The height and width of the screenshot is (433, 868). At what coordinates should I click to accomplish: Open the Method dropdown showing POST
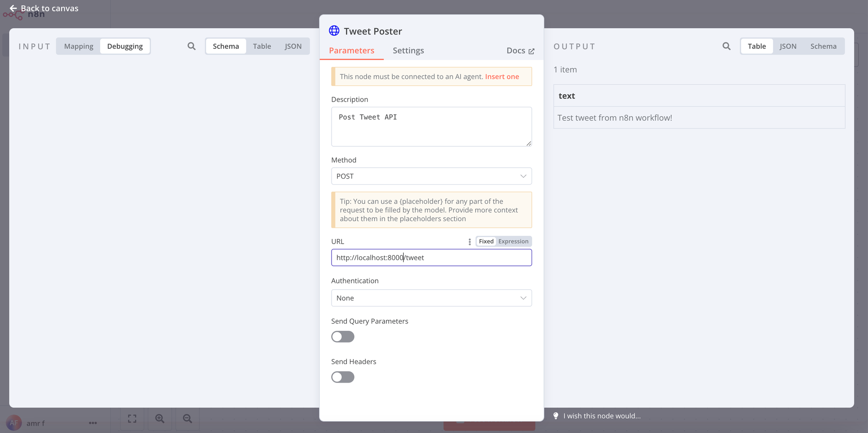pyautogui.click(x=431, y=176)
